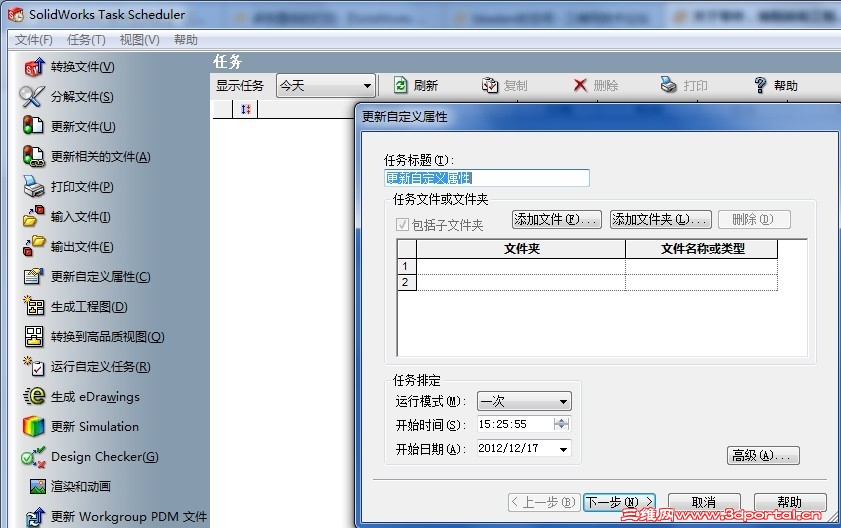The image size is (841, 528).
Task: Click the Print (打印) toolbar icon
Action: tap(668, 85)
